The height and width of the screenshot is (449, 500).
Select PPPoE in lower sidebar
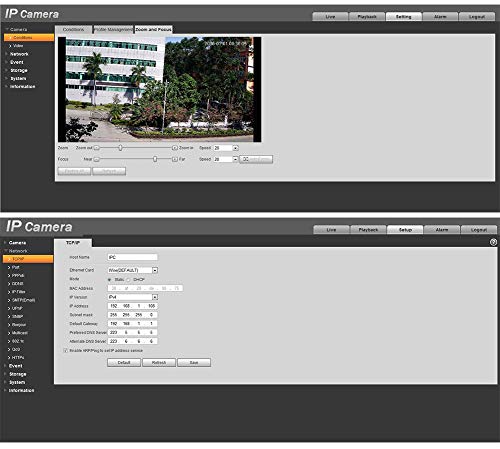(18, 275)
